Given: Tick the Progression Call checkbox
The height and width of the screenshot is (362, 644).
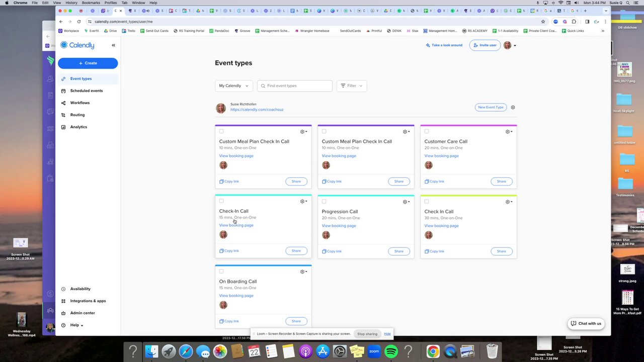Looking at the screenshot, I should pos(324,202).
